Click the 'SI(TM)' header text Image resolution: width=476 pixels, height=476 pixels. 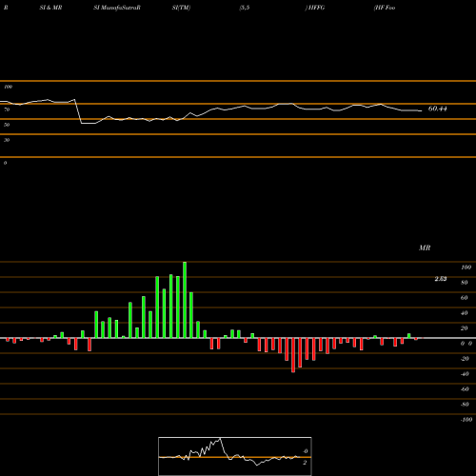[181, 8]
